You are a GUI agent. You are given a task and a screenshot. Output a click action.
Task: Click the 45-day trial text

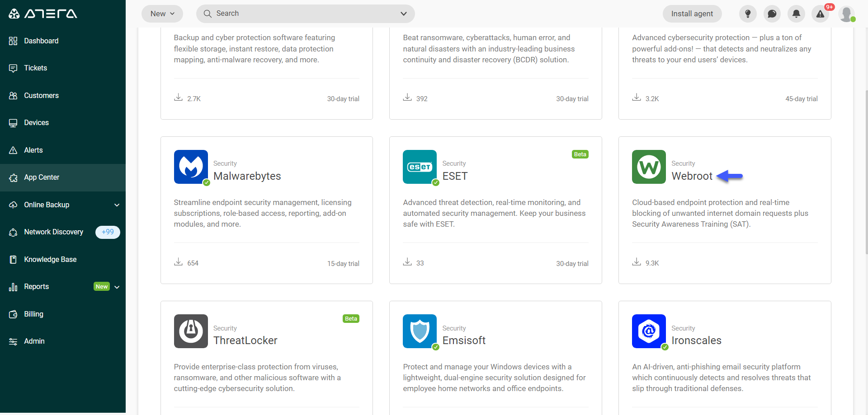[802, 99]
